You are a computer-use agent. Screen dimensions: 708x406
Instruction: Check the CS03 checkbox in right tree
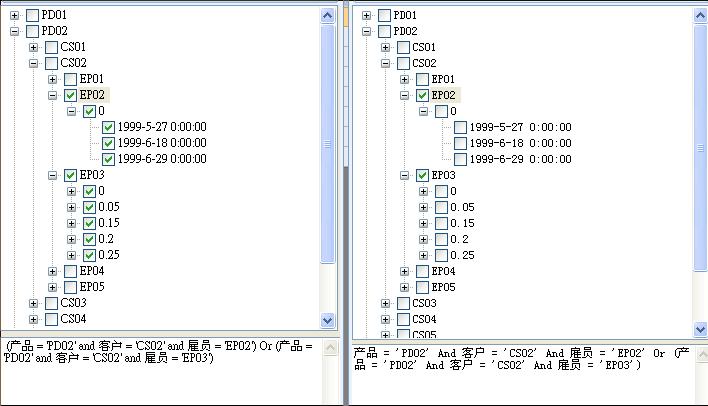(x=403, y=303)
